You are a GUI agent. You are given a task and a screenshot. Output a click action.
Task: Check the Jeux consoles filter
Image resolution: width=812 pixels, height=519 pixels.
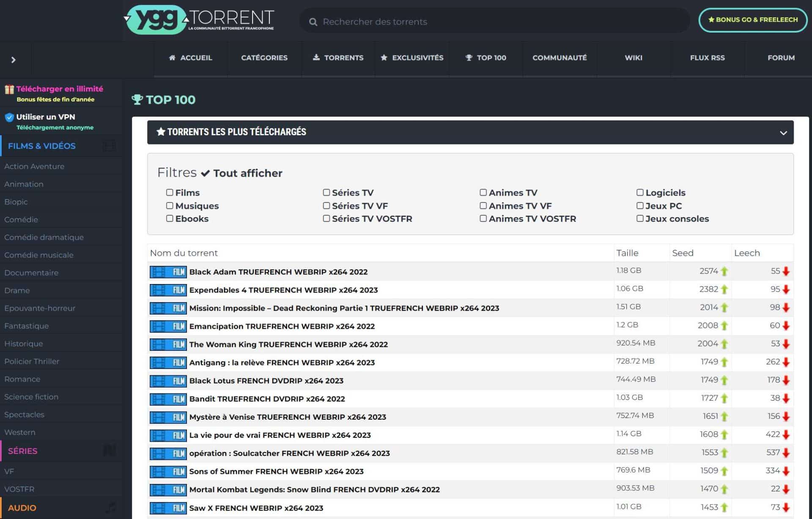pos(640,218)
